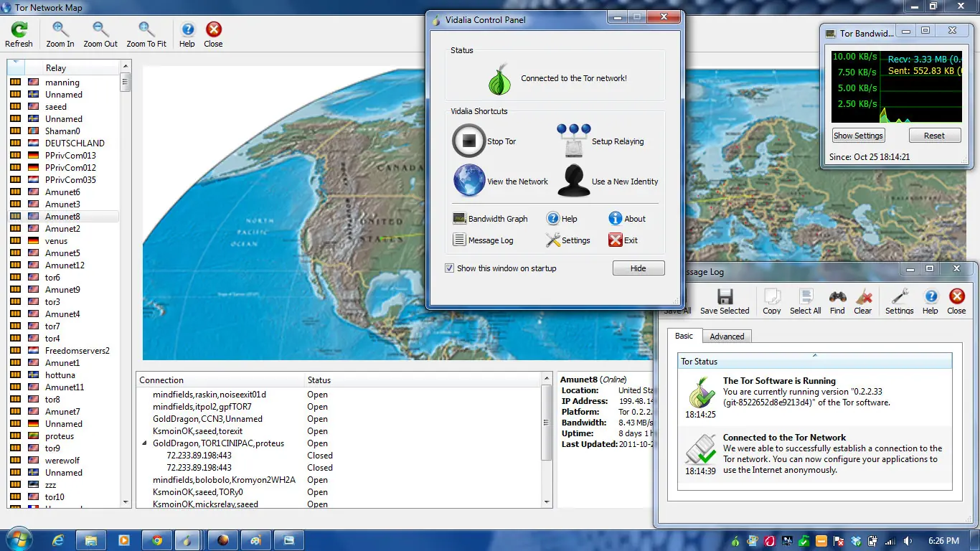The height and width of the screenshot is (551, 980).
Task: Reset the bandwidth usage graph
Action: [934, 136]
